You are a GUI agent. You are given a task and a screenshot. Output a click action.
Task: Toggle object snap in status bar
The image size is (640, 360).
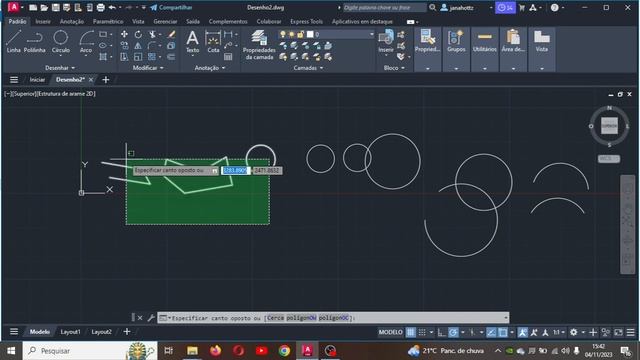(x=503, y=332)
